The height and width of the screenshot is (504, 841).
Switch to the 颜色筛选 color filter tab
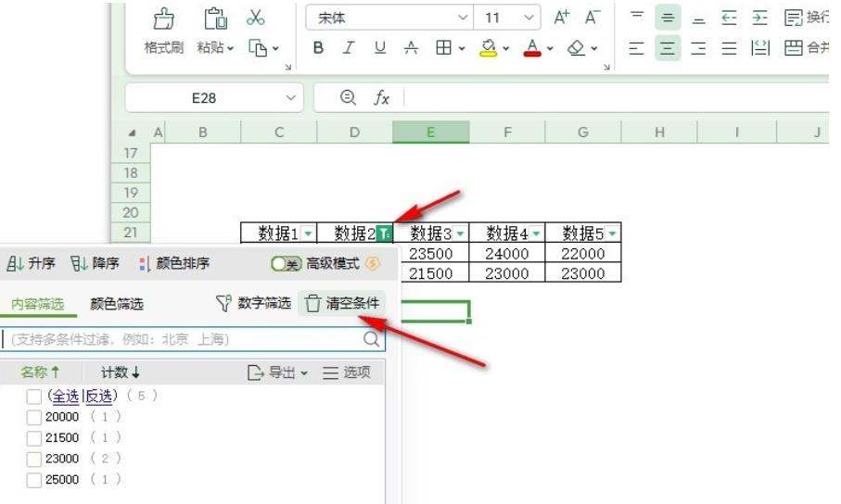[x=117, y=304]
